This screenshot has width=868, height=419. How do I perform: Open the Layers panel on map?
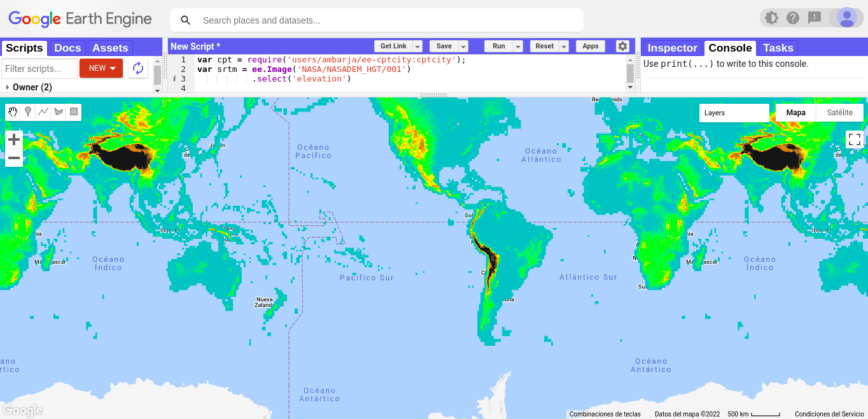point(734,113)
